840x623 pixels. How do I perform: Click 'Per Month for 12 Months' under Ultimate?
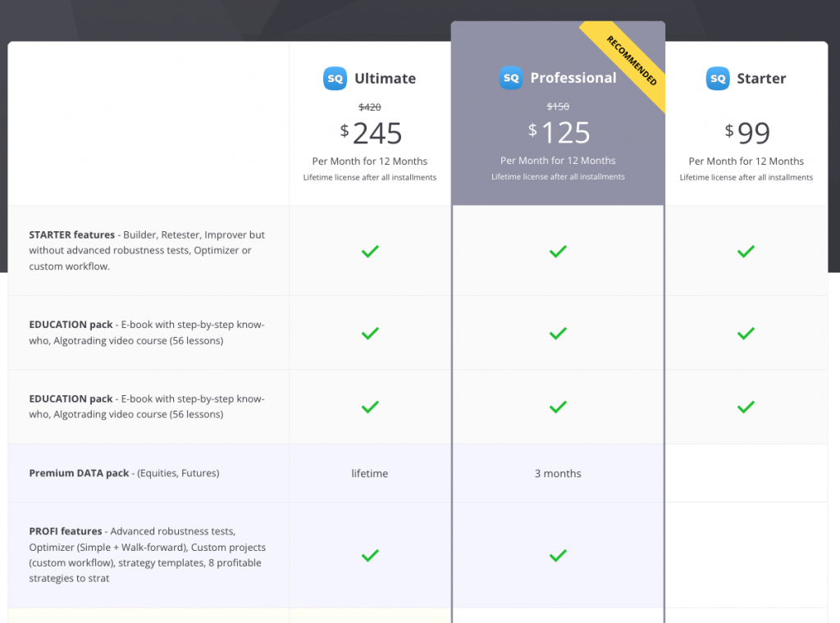click(x=370, y=161)
